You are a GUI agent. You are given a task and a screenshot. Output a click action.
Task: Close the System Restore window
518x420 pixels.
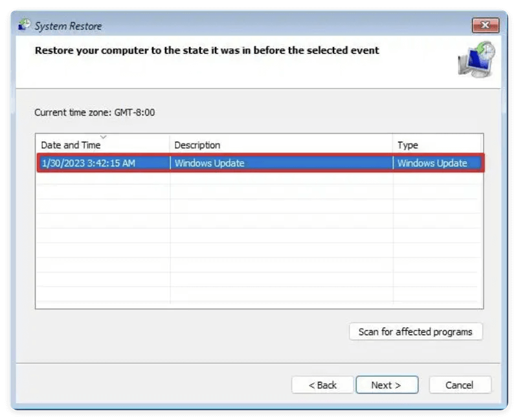click(486, 25)
